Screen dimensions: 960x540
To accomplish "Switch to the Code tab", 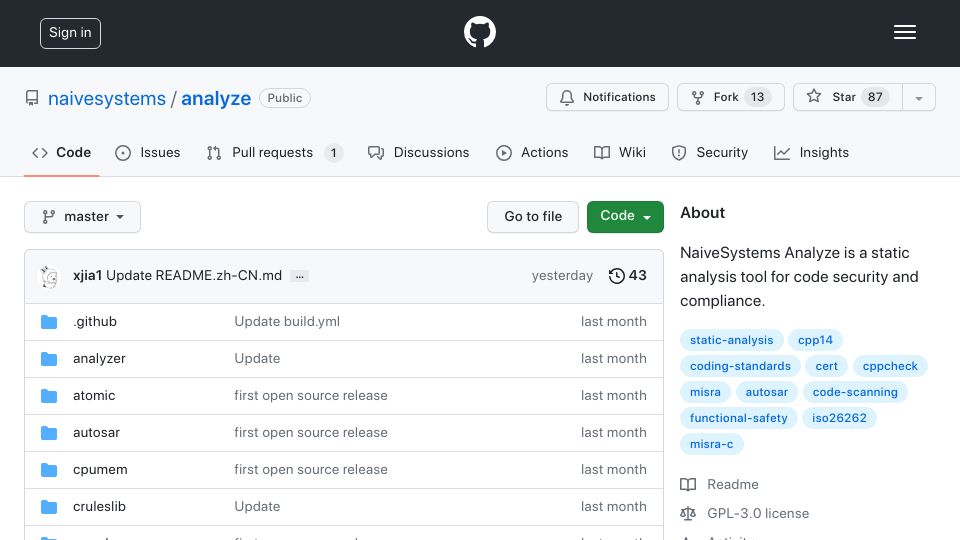I will click(62, 152).
